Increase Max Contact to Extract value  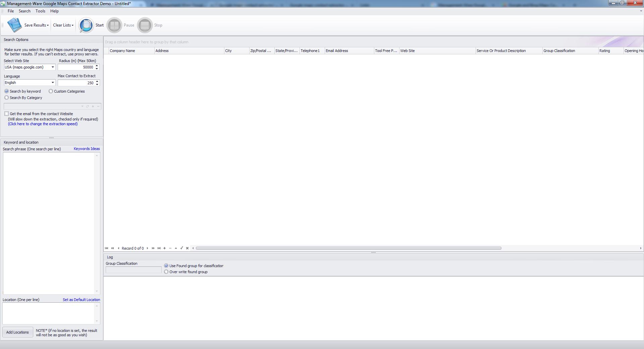[97, 81]
